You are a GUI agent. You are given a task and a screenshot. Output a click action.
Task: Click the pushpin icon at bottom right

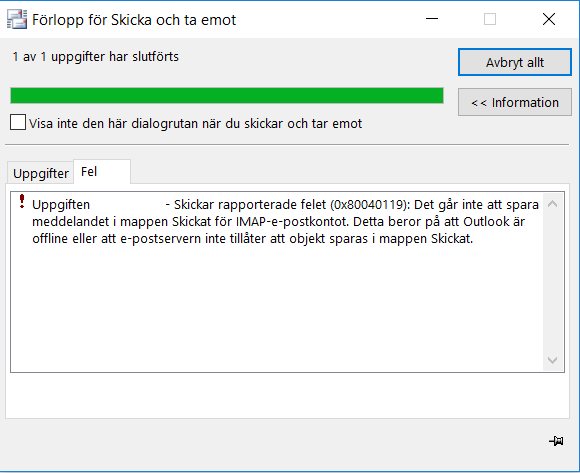(556, 441)
